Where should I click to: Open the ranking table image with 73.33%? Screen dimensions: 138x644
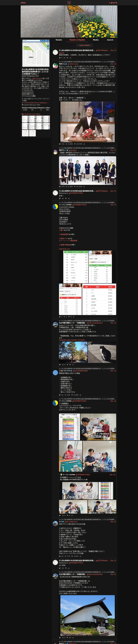tap(99, 299)
